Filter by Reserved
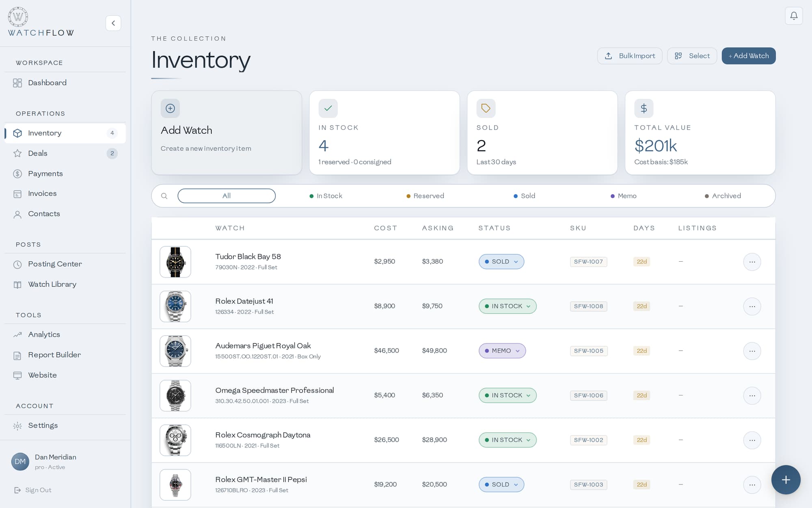812x508 pixels. 425,196
